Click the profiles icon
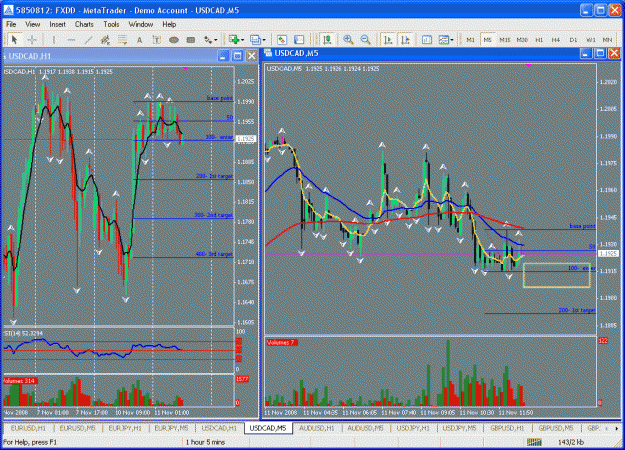625x450 pixels. (255, 40)
